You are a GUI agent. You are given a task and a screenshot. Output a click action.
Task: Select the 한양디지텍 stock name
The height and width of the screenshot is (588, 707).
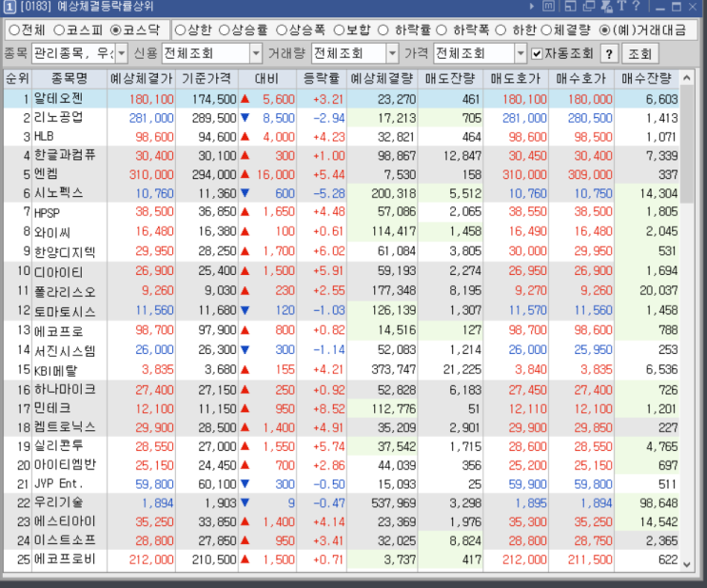pos(65,251)
